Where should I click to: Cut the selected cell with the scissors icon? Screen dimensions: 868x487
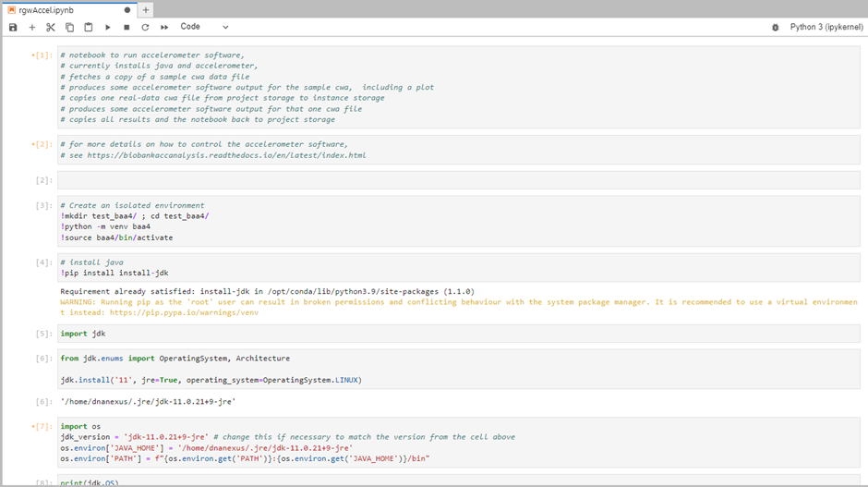(51, 27)
